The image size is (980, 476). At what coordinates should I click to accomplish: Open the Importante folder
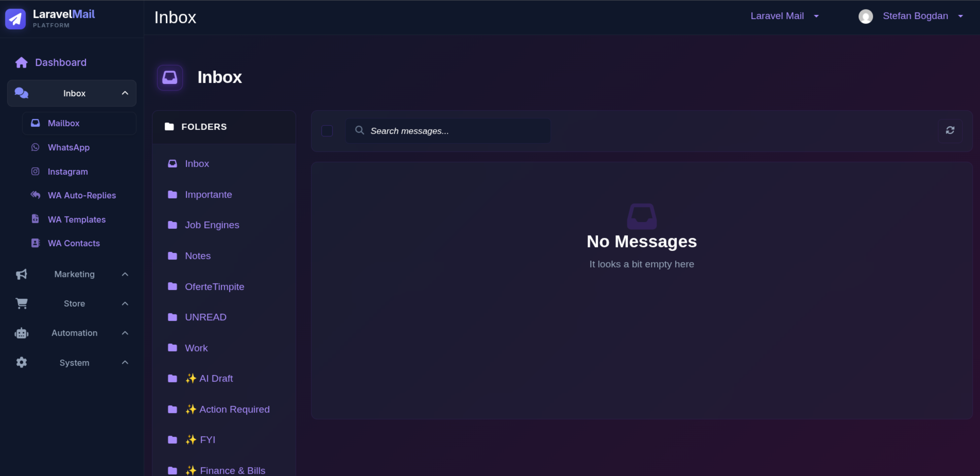(208, 194)
